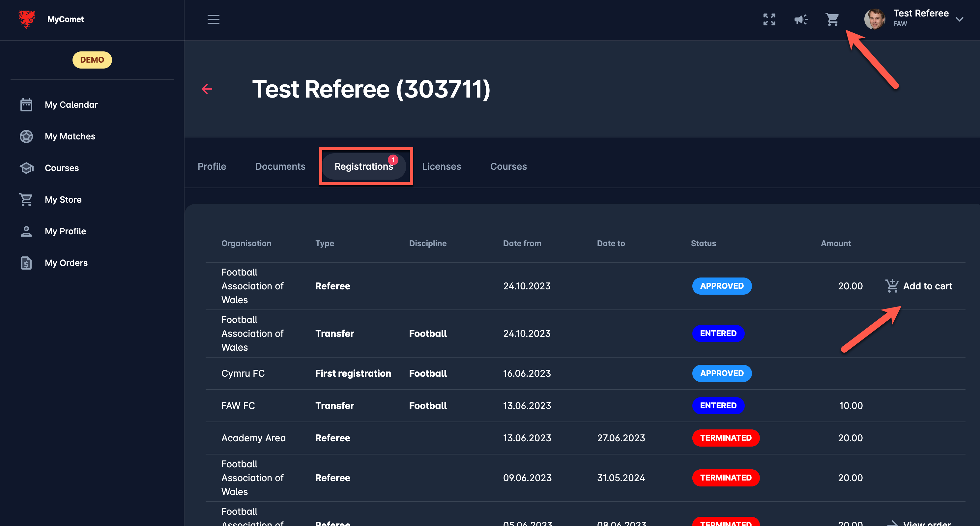The image size is (980, 526).
Task: Click the DEMO badge
Action: click(x=92, y=60)
